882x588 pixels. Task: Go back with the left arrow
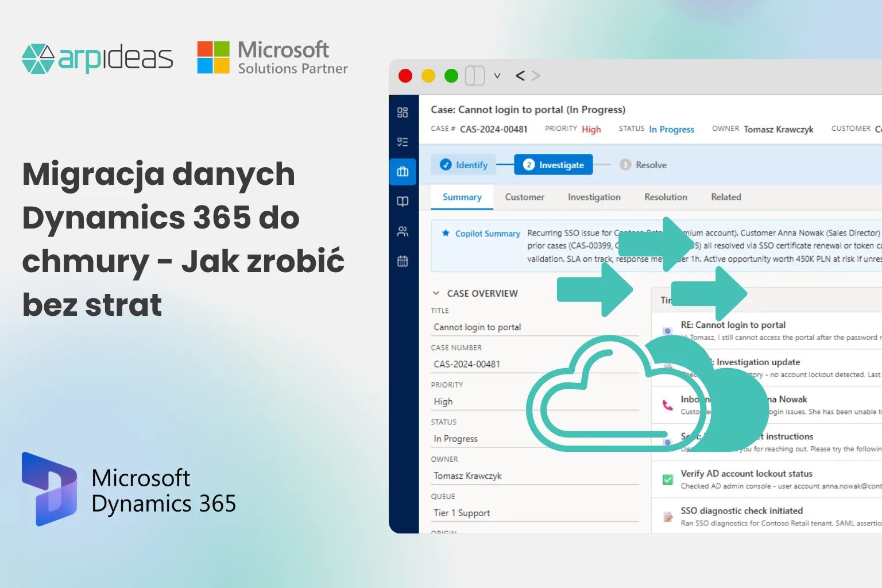(x=520, y=76)
